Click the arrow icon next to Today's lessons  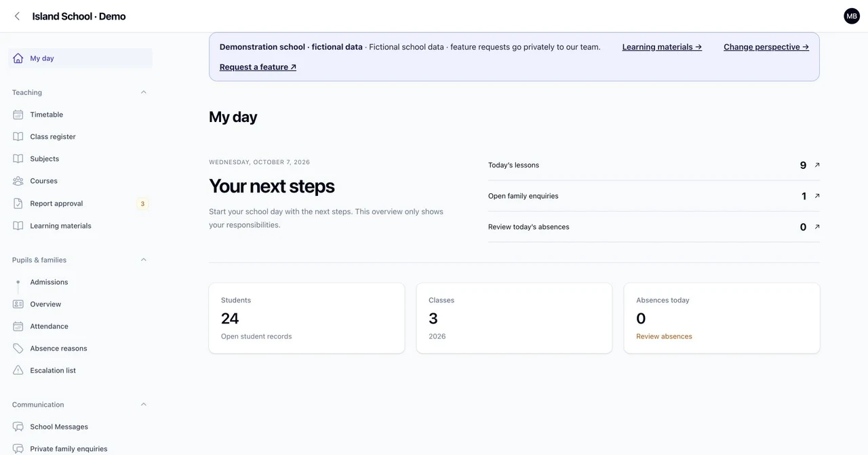click(x=817, y=165)
